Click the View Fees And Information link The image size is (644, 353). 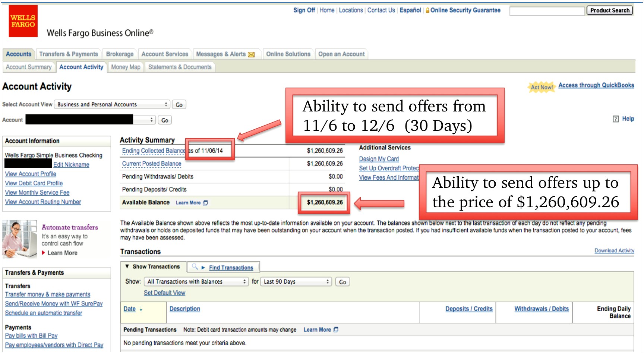pos(389,177)
